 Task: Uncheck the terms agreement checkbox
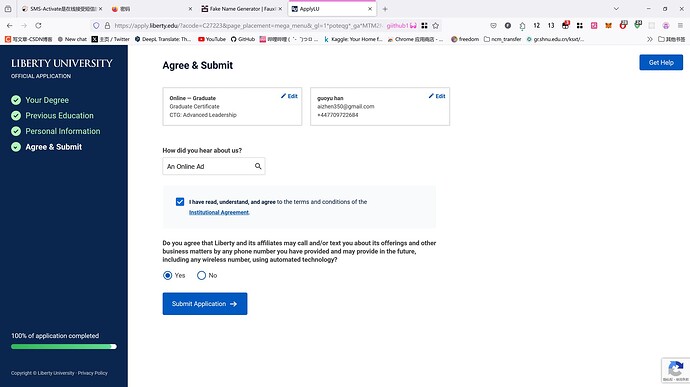tap(180, 202)
